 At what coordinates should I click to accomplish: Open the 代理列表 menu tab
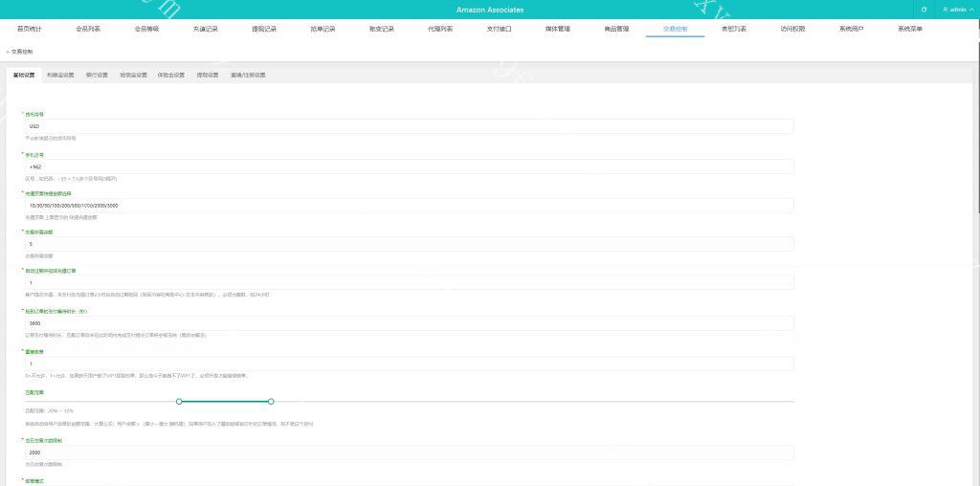click(x=440, y=29)
